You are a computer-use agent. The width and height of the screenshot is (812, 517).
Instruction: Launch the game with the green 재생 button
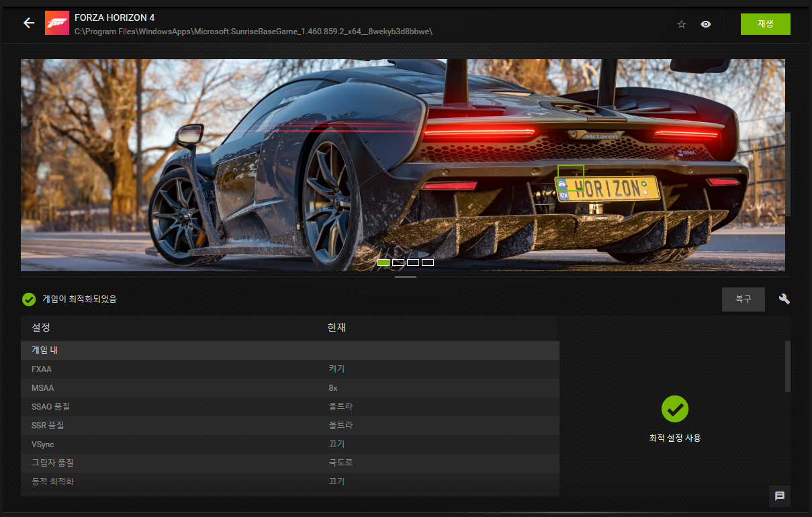pyautogui.click(x=766, y=23)
